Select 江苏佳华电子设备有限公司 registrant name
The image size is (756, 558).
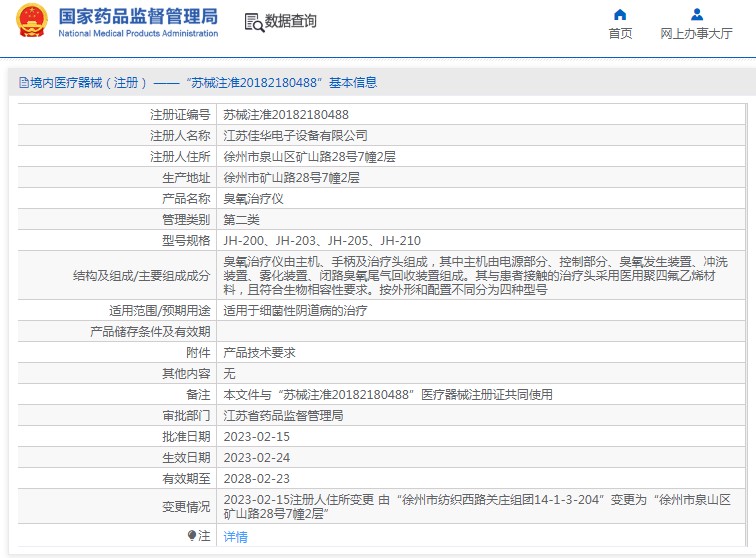pos(295,136)
